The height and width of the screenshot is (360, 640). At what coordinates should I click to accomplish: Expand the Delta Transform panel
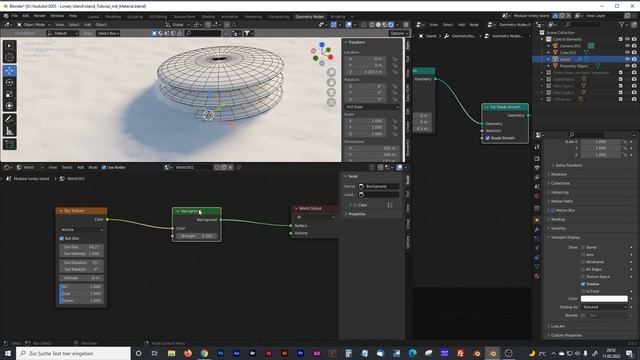tap(569, 165)
